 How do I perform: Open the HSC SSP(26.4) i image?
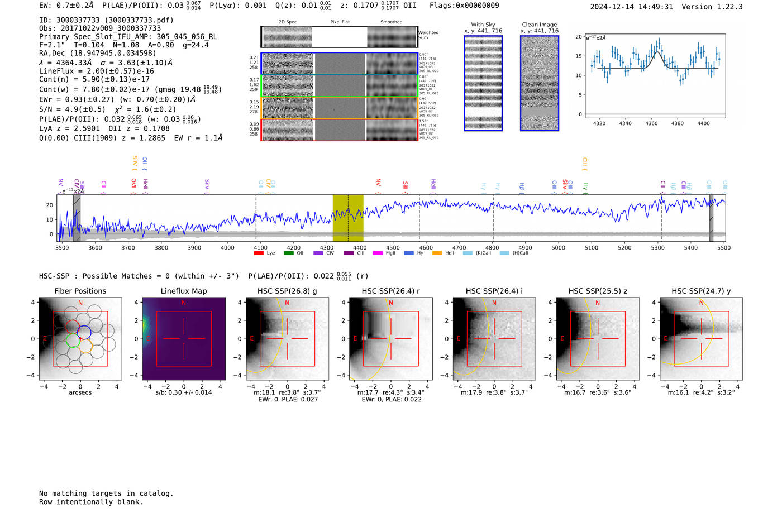[494, 339]
